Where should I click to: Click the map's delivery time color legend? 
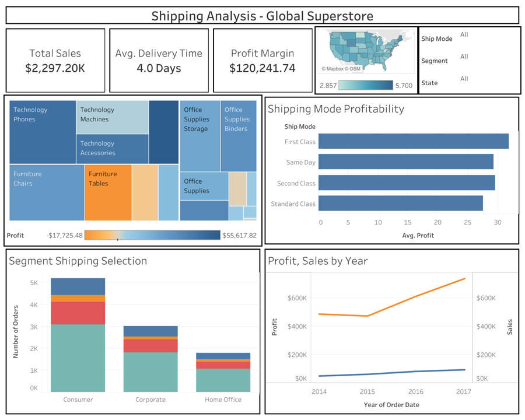pyautogui.click(x=365, y=86)
